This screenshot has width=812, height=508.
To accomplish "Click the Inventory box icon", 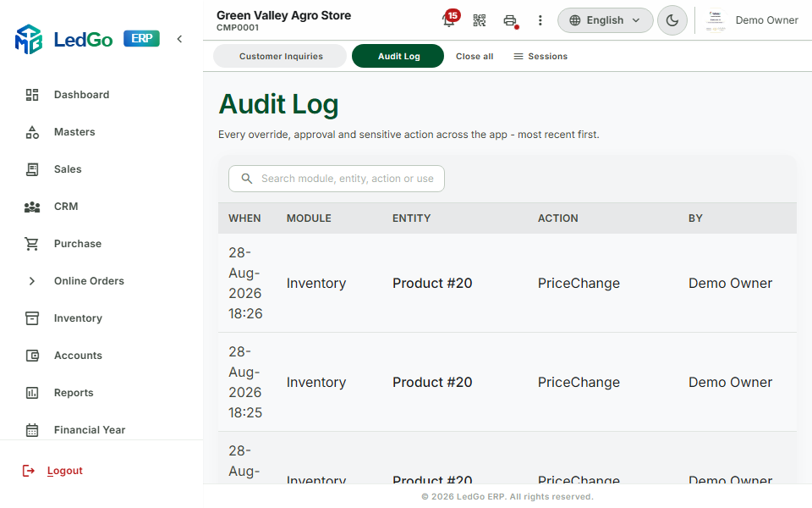I will tap(32, 318).
